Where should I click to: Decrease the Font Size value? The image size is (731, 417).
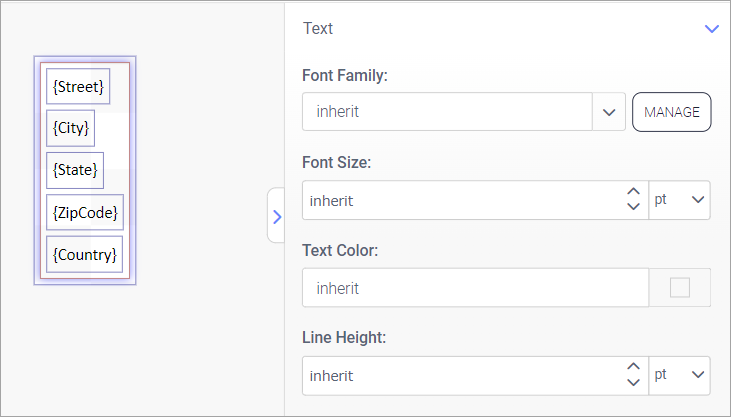[632, 207]
